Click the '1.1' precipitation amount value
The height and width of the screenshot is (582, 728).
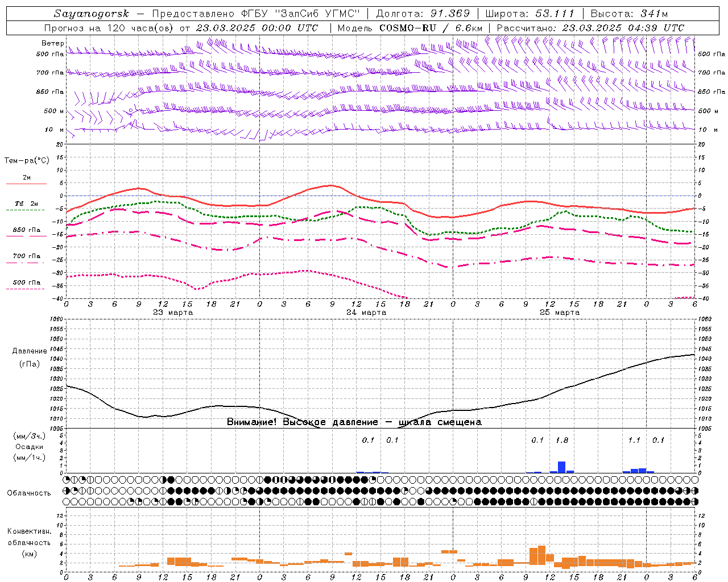(634, 440)
